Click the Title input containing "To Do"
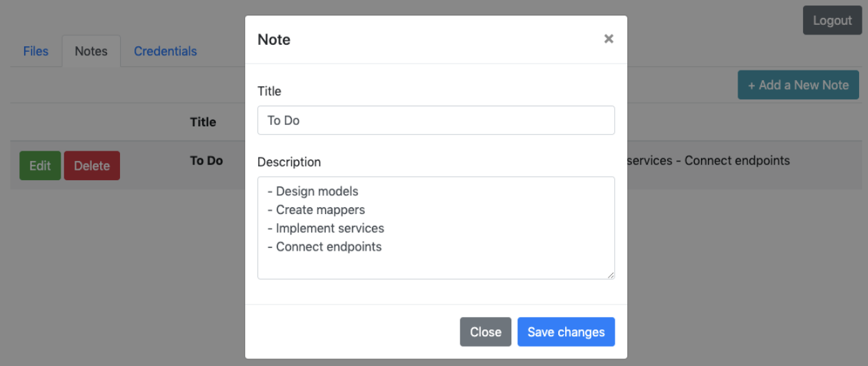The height and width of the screenshot is (366, 868). coord(435,120)
